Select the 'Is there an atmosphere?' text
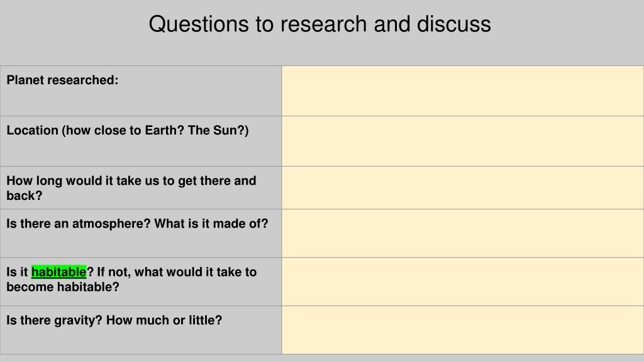The image size is (644, 362). coord(79,224)
